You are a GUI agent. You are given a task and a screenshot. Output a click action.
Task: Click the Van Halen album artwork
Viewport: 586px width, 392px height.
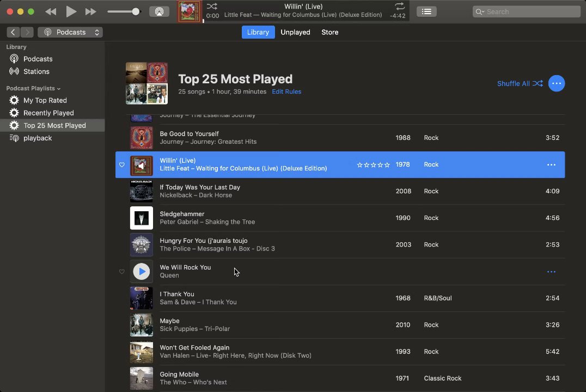click(x=141, y=352)
